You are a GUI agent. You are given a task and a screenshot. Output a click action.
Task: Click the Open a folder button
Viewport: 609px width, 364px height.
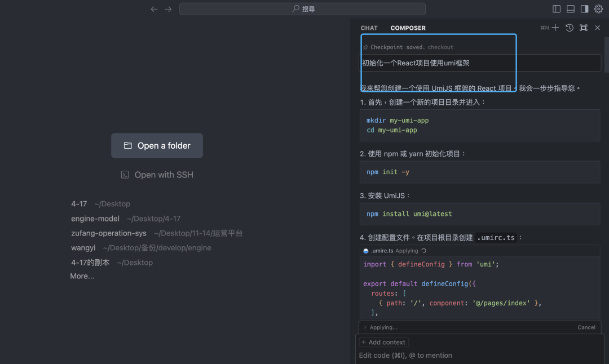[x=157, y=145]
